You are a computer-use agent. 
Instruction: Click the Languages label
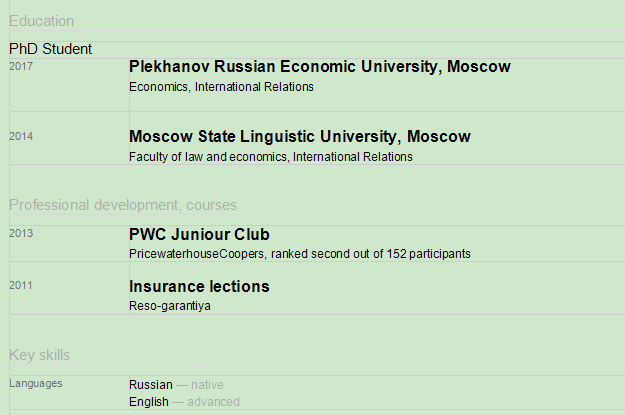point(35,383)
